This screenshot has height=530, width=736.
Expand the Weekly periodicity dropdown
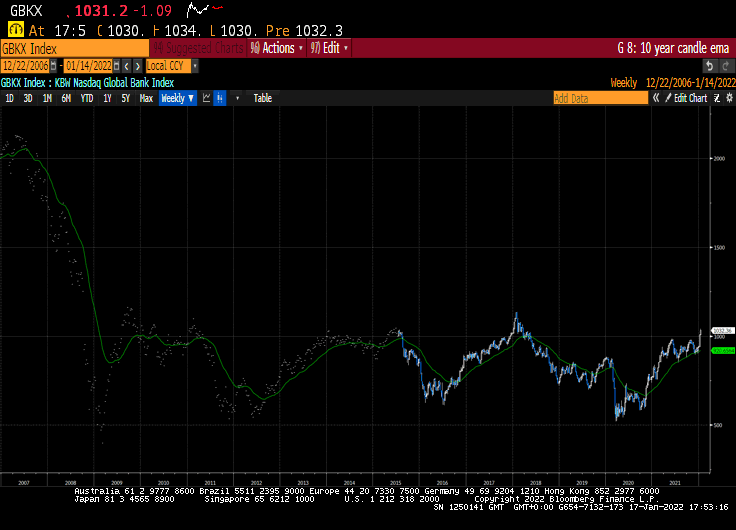pyautogui.click(x=177, y=98)
